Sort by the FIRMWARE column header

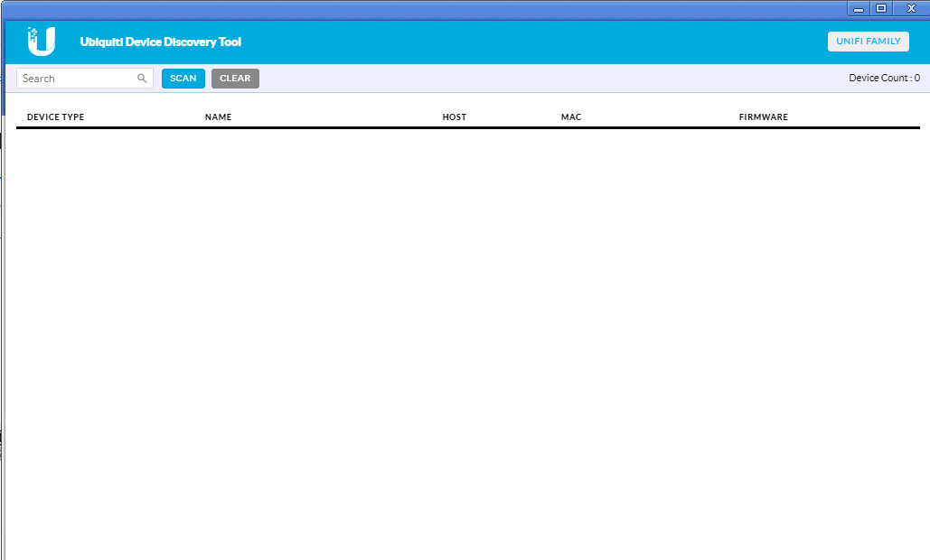[x=763, y=117]
